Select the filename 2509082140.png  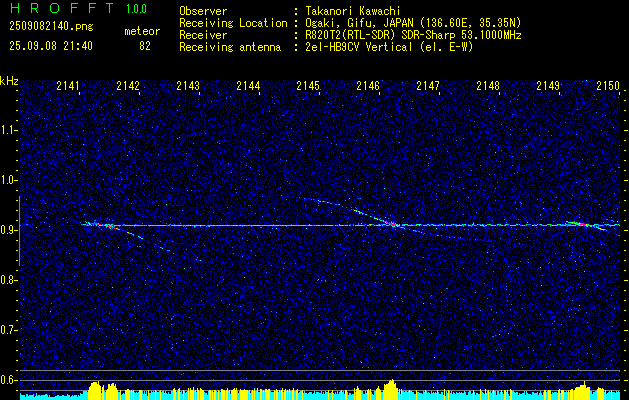pyautogui.click(x=51, y=27)
